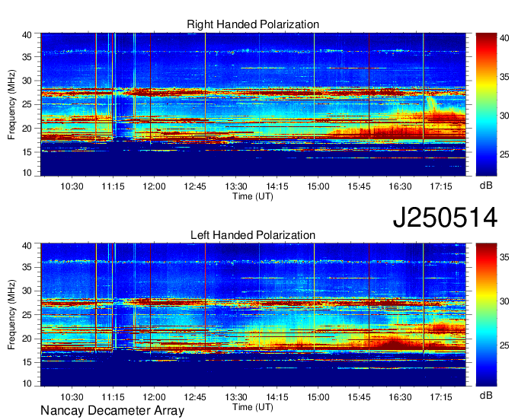Image resolution: width=518 pixels, height=420 pixels.
Task: Click the dB unit label under the upper color bar
Action: point(486,186)
